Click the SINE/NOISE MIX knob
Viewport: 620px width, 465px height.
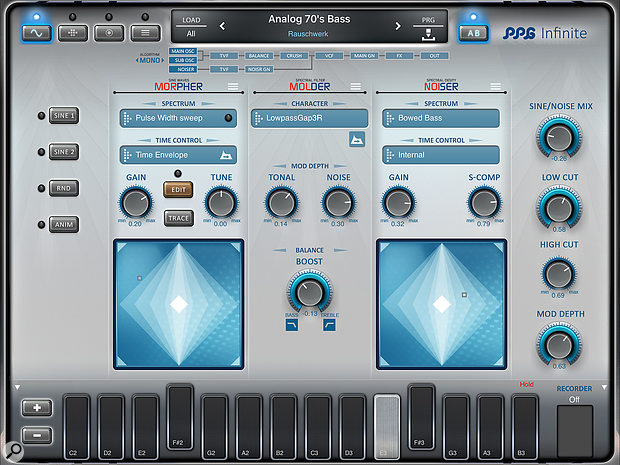559,137
